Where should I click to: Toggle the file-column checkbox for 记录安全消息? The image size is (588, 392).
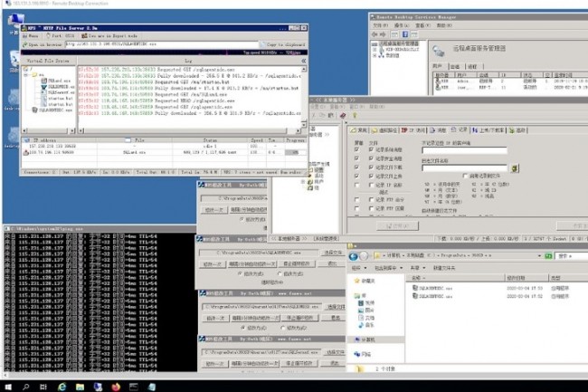371,158
